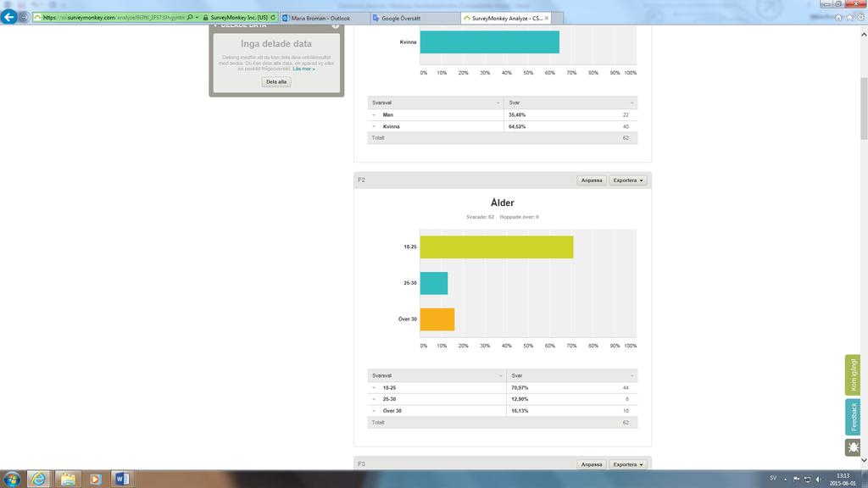Image resolution: width=868 pixels, height=488 pixels.
Task: Switch to Maria Broman - Outlook tab
Action: [x=325, y=19]
